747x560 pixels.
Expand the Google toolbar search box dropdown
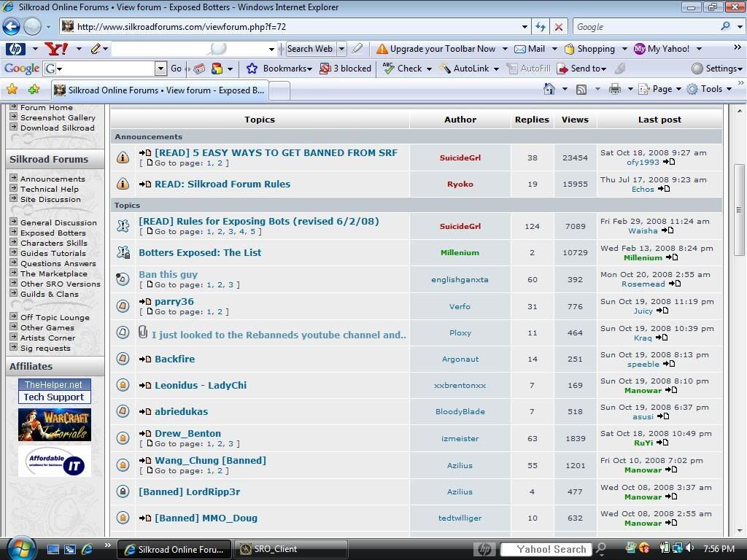click(161, 69)
